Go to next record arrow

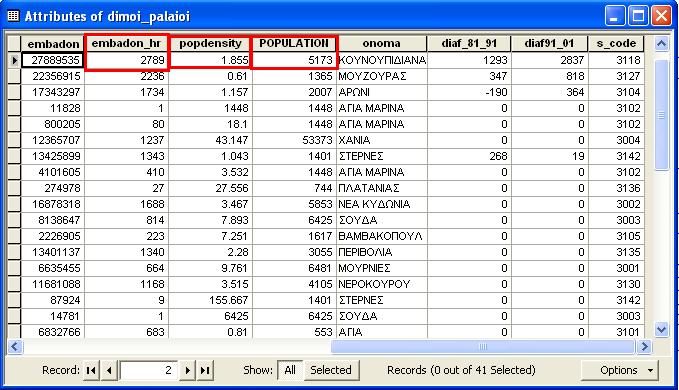(x=187, y=371)
